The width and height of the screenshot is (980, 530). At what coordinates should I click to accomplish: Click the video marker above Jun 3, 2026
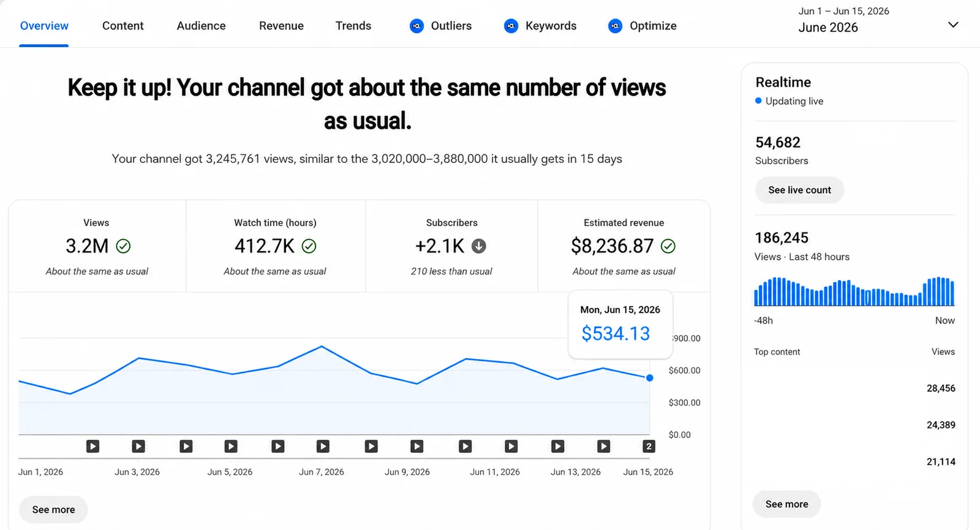click(138, 446)
